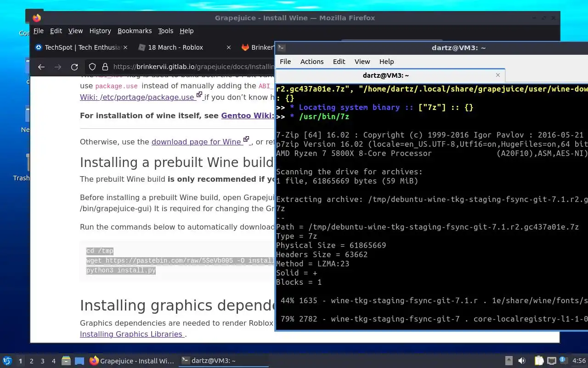588x368 pixels.
Task: Click the Method = LZMA:23 terminal line
Action: 313,264
